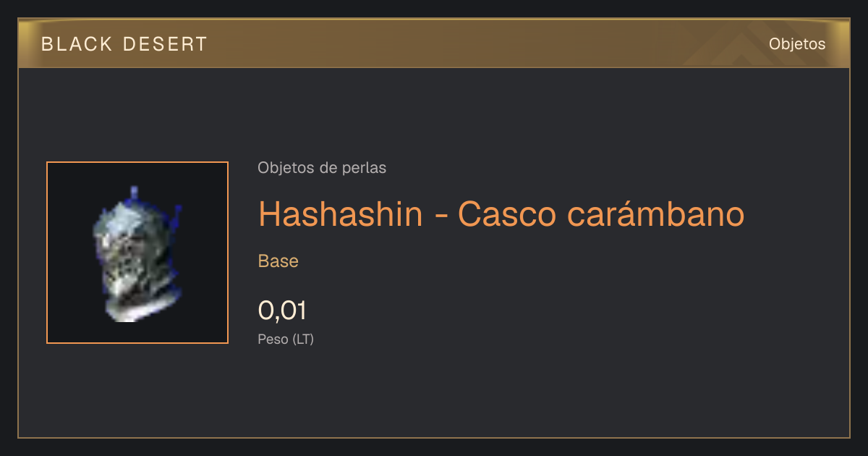Select the word perlas in the category text
The image size is (868, 456).
pyautogui.click(x=367, y=168)
